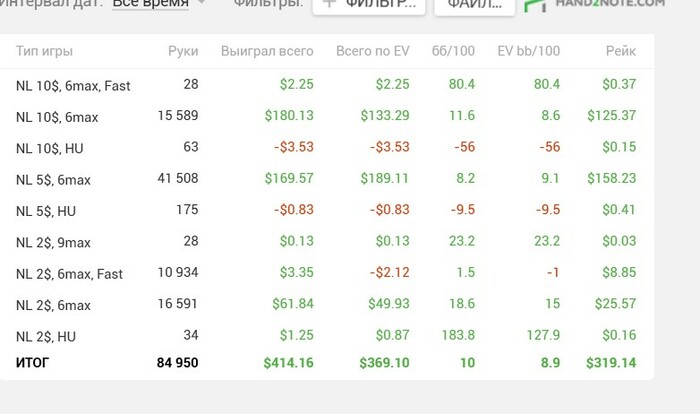Sort by the 'Руки' column header

coord(183,51)
